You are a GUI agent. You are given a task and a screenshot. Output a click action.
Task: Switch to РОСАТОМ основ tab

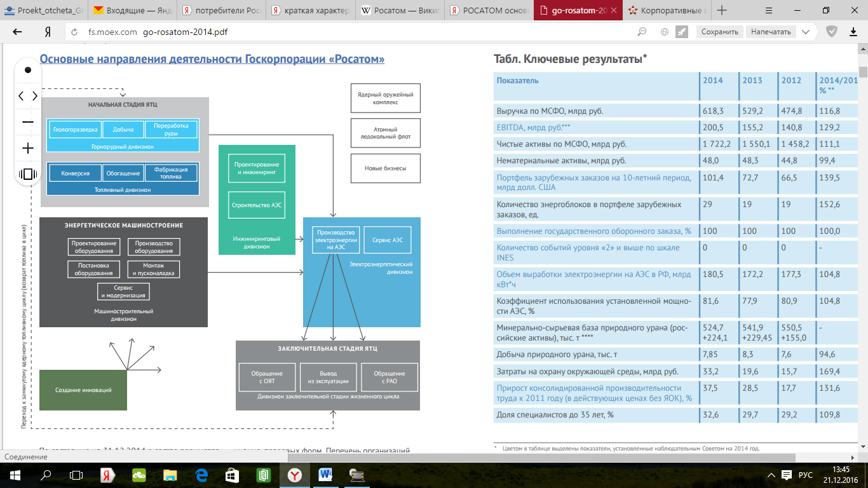coord(487,10)
